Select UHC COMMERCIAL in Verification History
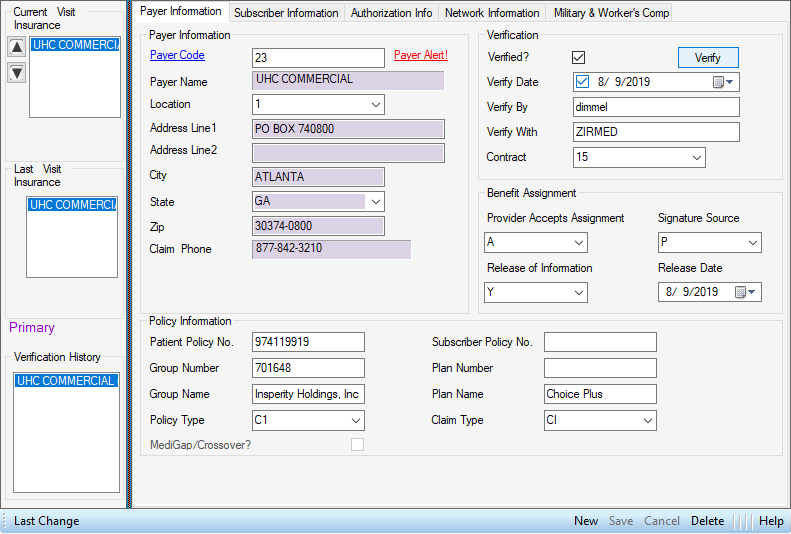Viewport: 791px width, 534px height. [65, 381]
